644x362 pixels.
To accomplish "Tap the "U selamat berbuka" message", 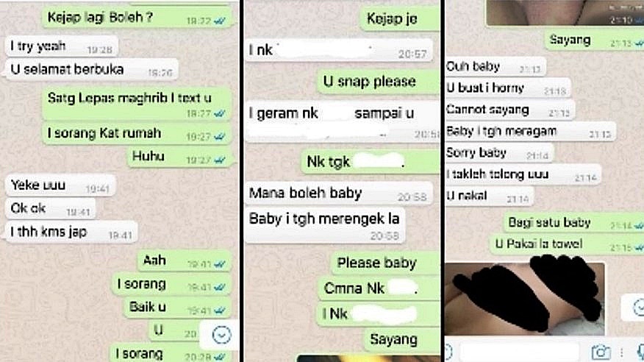I will (x=92, y=69).
